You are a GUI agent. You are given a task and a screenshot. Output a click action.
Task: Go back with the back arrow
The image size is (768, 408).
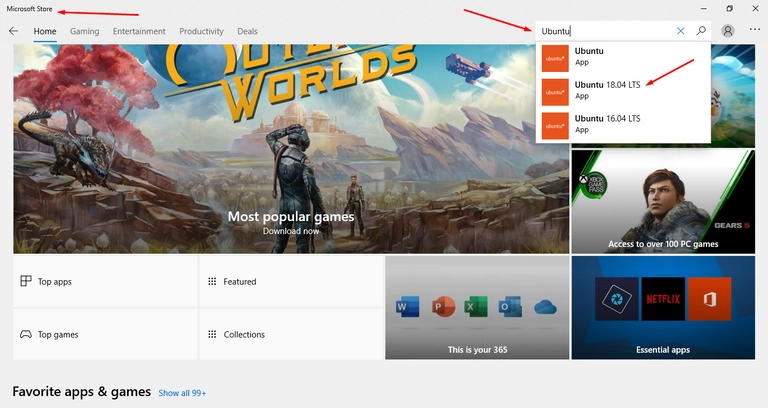coord(13,31)
